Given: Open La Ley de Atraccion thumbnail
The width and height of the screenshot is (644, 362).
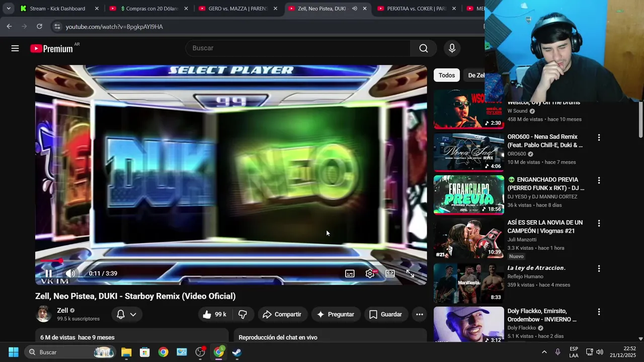Looking at the screenshot, I should (x=469, y=283).
